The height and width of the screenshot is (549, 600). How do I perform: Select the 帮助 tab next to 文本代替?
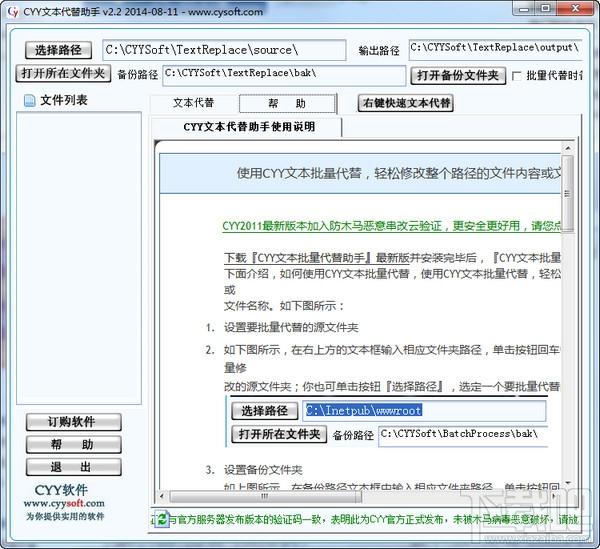(x=287, y=103)
